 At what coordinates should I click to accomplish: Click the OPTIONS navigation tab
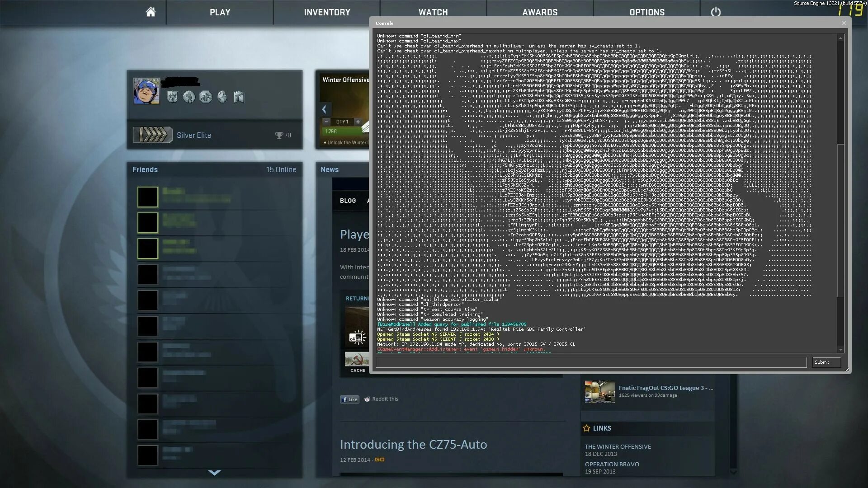click(x=647, y=12)
